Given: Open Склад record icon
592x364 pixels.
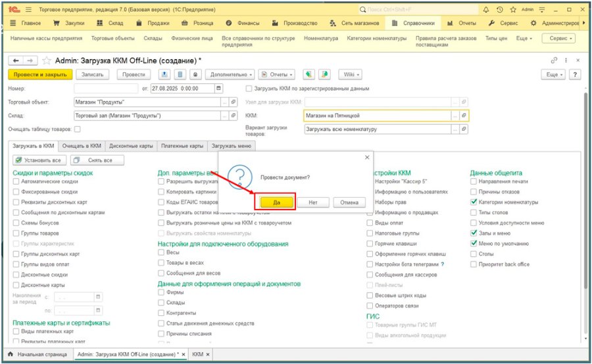Looking at the screenshot, I should [234, 116].
